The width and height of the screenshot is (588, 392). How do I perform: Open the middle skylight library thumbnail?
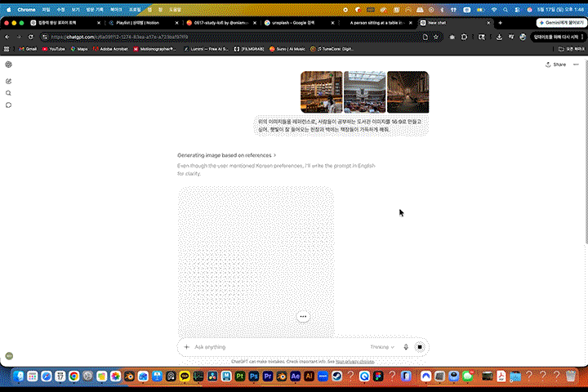(365, 92)
